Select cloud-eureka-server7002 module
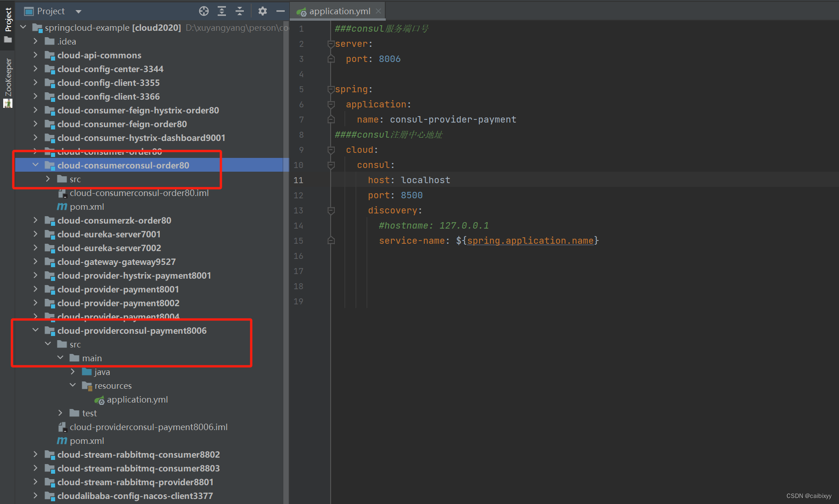This screenshot has width=839, height=504. tap(109, 248)
